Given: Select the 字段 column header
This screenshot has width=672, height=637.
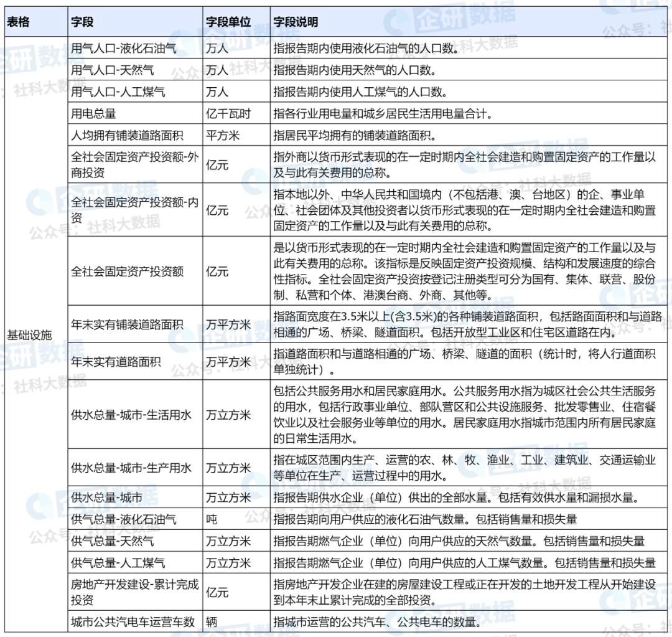Looking at the screenshot, I should tap(135, 22).
